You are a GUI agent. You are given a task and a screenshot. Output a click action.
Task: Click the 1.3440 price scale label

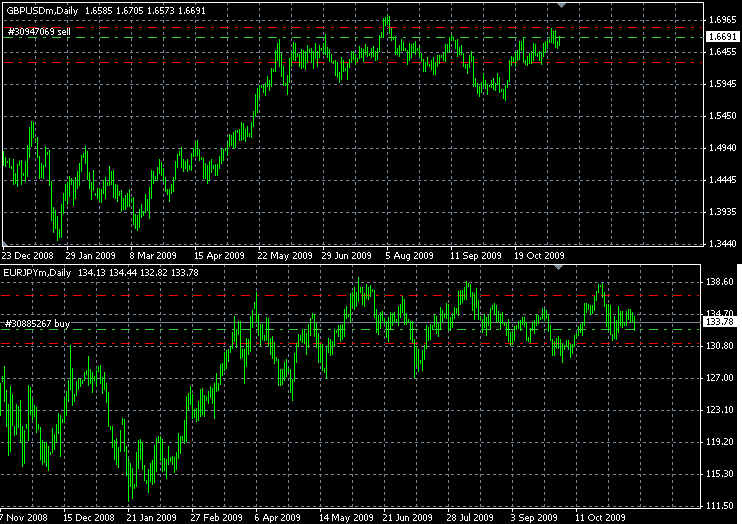[723, 244]
